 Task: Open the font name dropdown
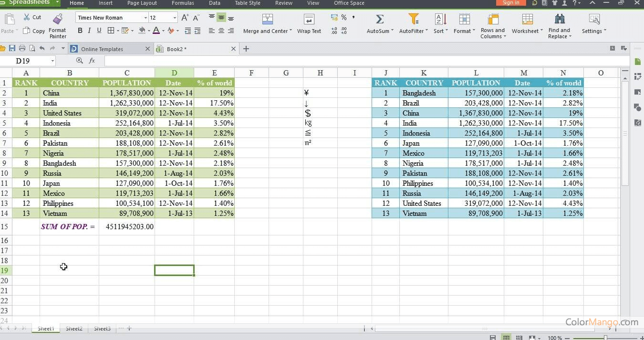point(145,18)
